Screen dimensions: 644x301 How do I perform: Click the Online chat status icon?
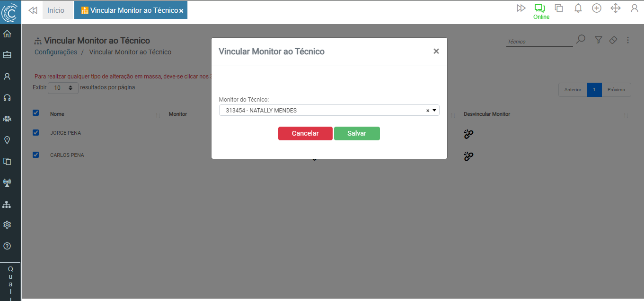[x=540, y=9]
